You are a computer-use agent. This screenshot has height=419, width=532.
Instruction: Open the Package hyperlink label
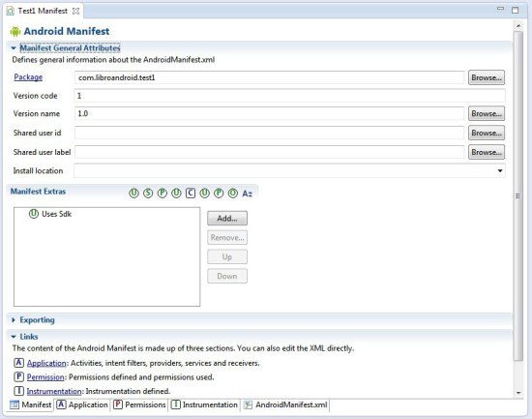(x=28, y=77)
